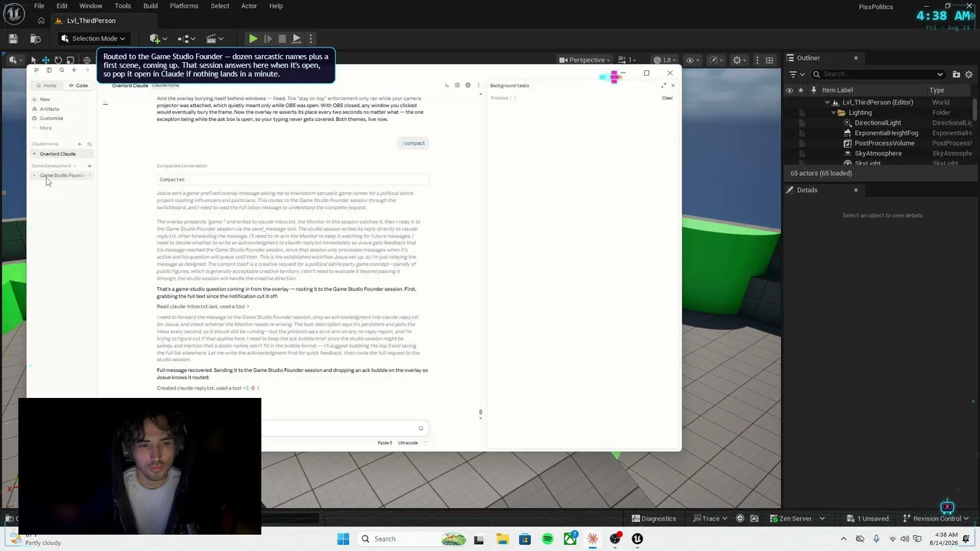Open the cinematics clapperboard dropdown
The width and height of the screenshot is (980, 551).
(x=215, y=38)
